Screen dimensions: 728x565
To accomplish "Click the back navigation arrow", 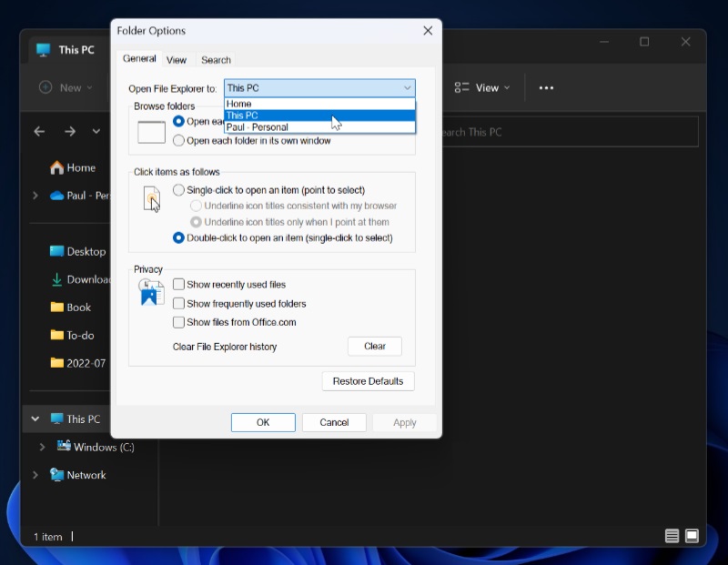I will 39,132.
